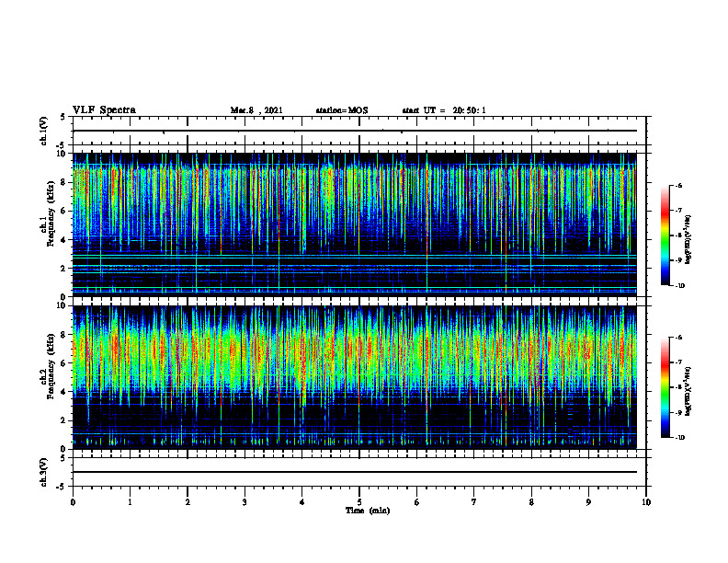Click the ch.1 voltage waveform trace

point(355,131)
